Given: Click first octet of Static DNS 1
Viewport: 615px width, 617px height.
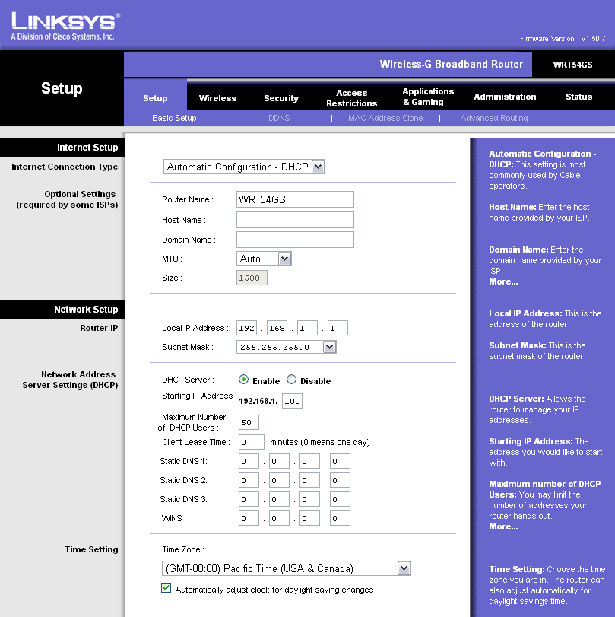Looking at the screenshot, I should coord(249,461).
